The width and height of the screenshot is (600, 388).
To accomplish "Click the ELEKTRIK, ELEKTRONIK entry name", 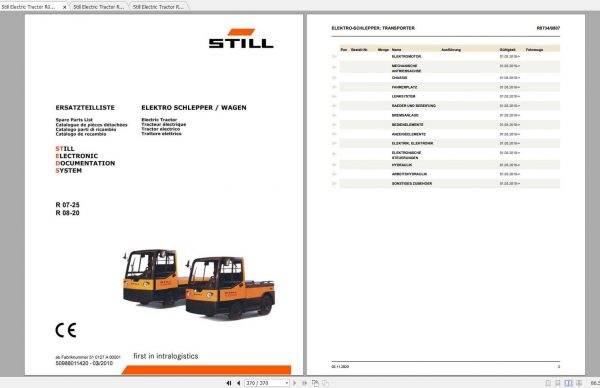I will (412, 143).
